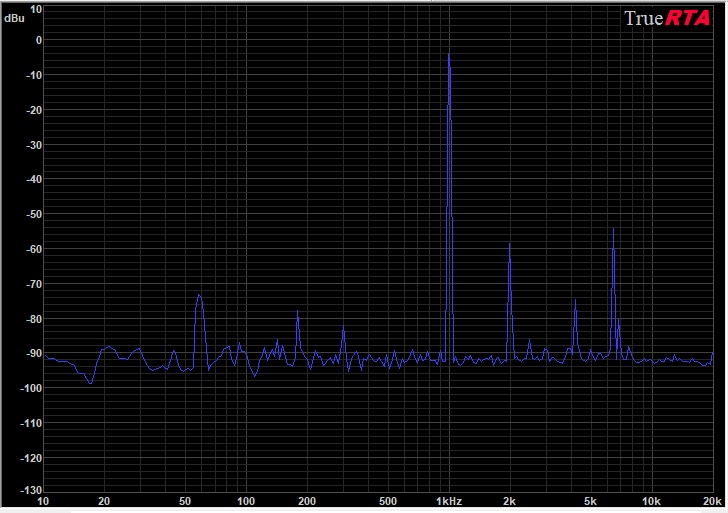Click the tip of the 1 kHz fundamental peak
Image resolution: width=728 pixels, height=513 pixels.
tap(448, 54)
